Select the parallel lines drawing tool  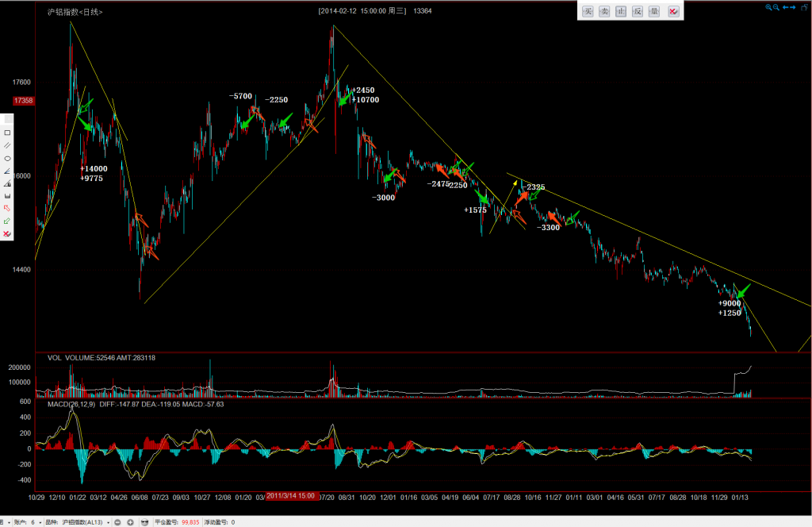tap(7, 145)
